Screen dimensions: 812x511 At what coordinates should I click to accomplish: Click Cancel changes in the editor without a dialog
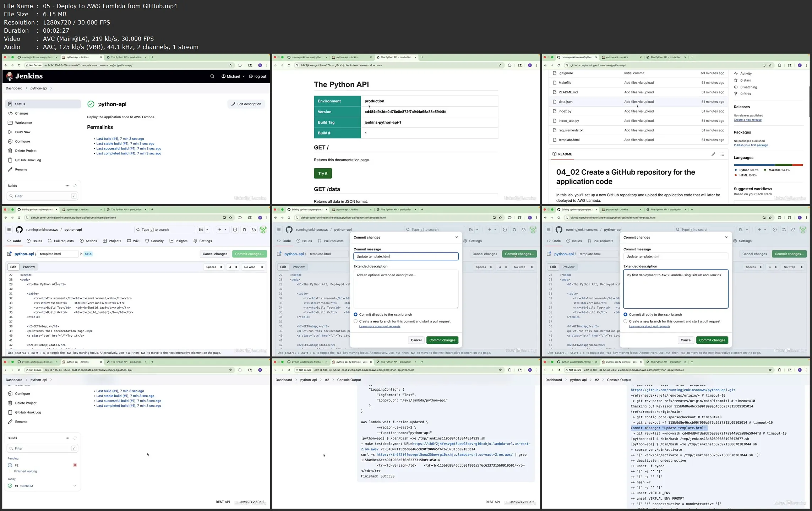point(215,254)
